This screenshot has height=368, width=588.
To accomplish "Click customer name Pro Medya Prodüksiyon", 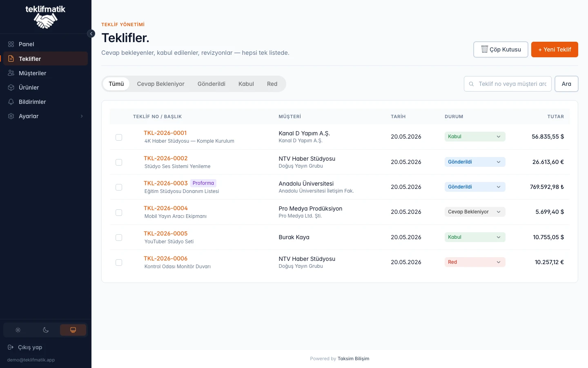I will (310, 209).
